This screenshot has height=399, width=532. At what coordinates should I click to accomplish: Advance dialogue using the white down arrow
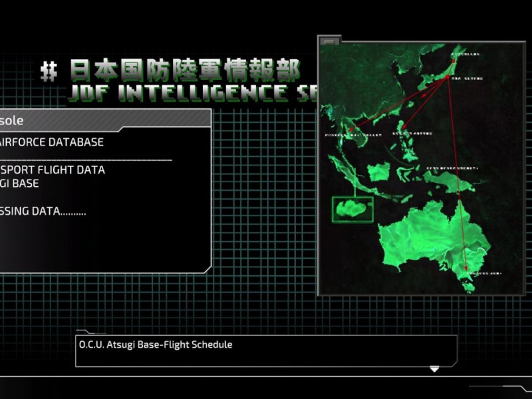pyautogui.click(x=434, y=368)
